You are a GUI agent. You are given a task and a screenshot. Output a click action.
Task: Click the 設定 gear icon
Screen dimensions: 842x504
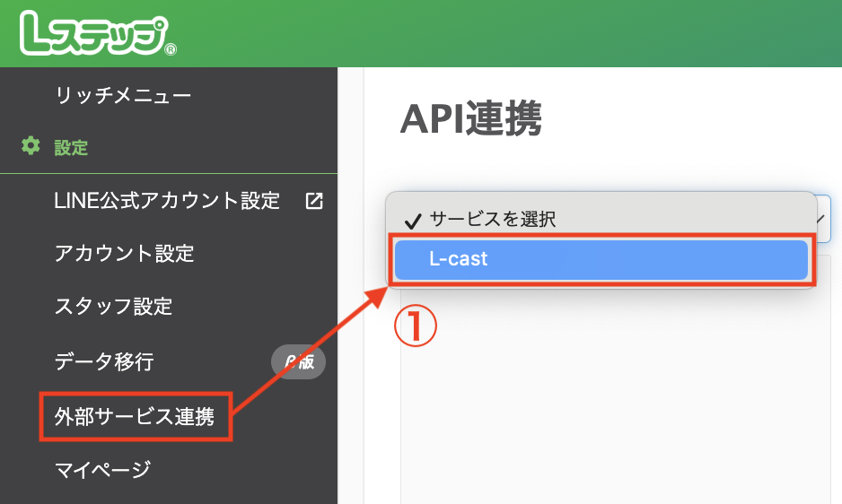31,146
